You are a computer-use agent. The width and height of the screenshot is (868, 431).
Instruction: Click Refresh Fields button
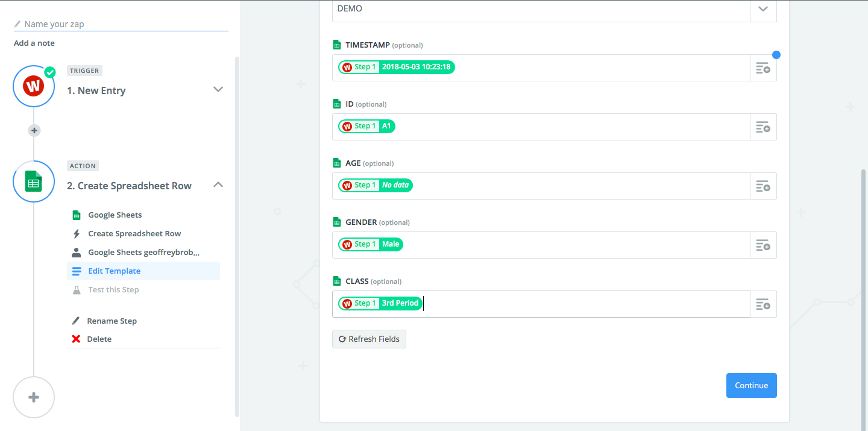click(x=369, y=339)
